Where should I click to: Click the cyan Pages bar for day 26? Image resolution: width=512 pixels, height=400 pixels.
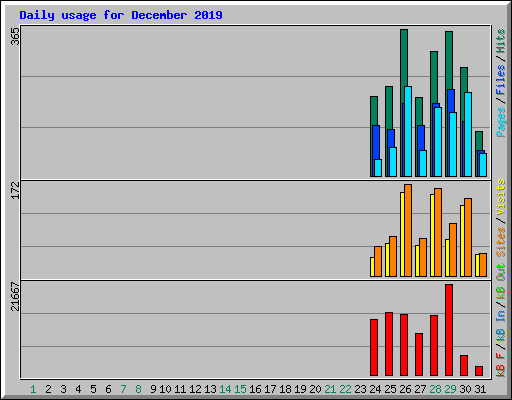408,131
